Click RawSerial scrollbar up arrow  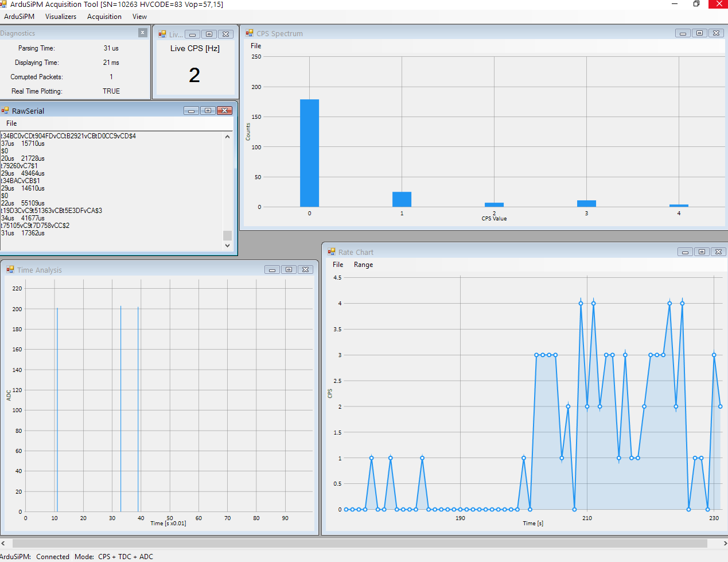[x=228, y=137]
